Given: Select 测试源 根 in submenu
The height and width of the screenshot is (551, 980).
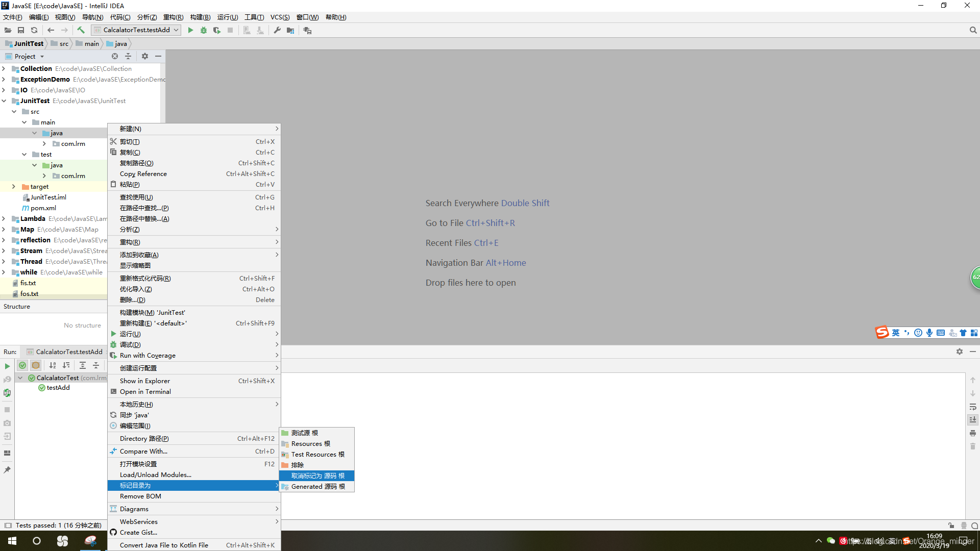Looking at the screenshot, I should point(316,433).
